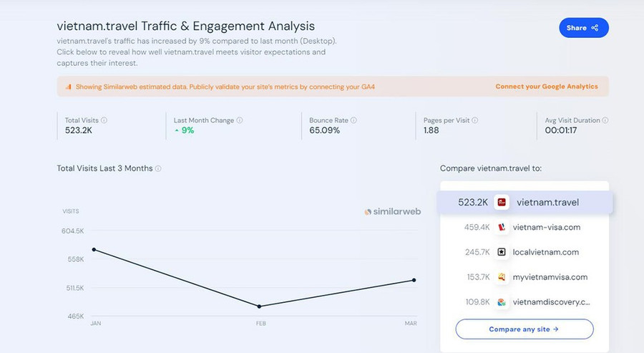
Task: Click Avg Visit Duration info icon
Action: pos(605,120)
